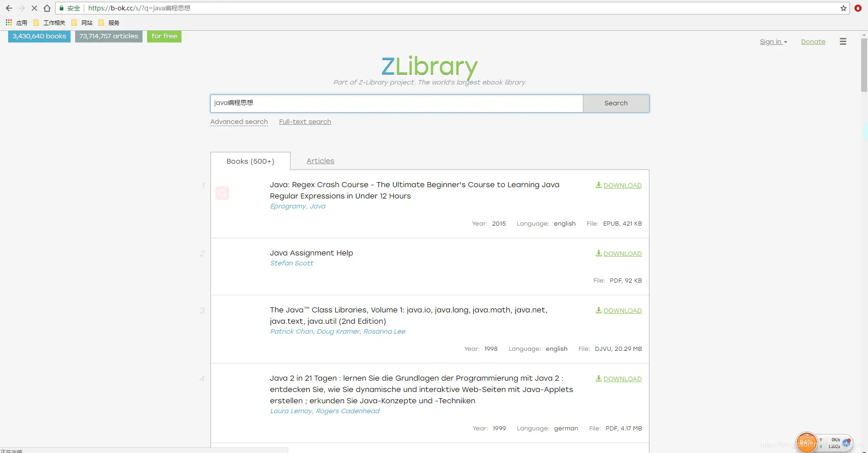Click the browser forward arrow
The image size is (868, 453).
tap(21, 8)
